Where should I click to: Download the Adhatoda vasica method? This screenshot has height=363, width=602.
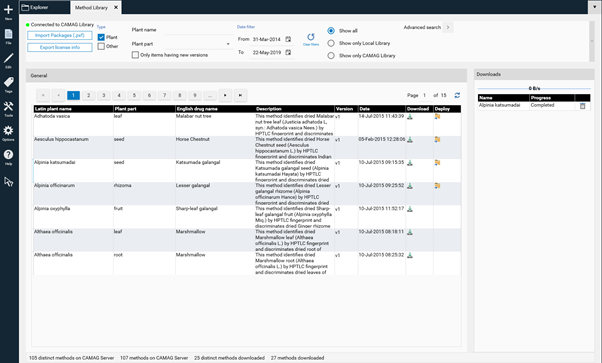click(410, 116)
